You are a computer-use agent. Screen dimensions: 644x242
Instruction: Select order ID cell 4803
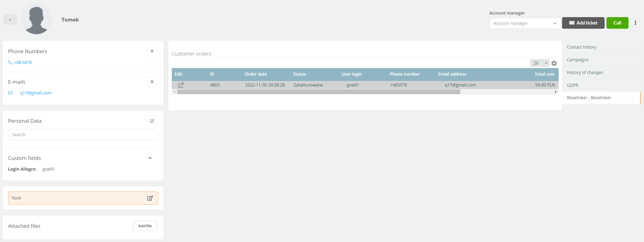click(215, 85)
